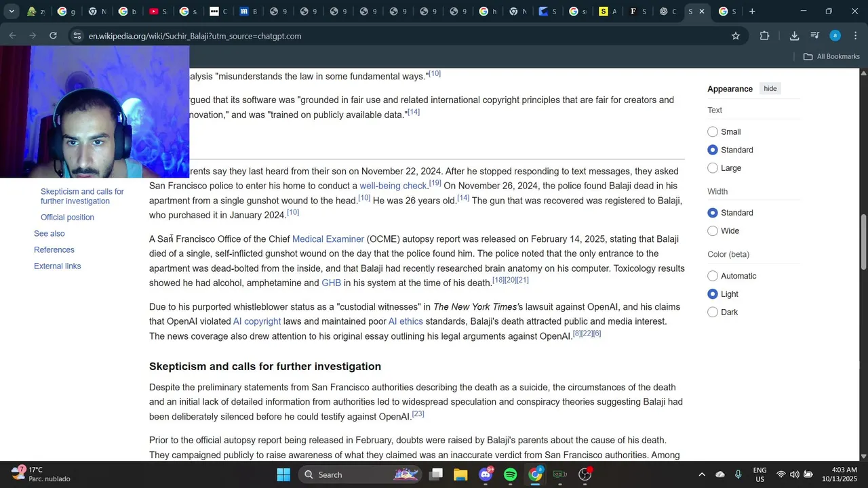
Task: Select Light color mode
Action: [x=713, y=294]
